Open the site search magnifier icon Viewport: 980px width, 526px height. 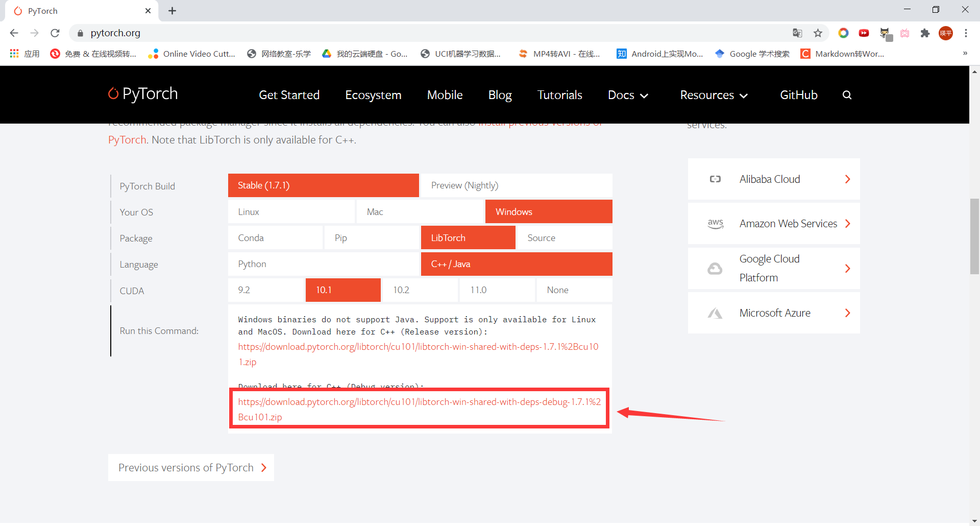847,95
